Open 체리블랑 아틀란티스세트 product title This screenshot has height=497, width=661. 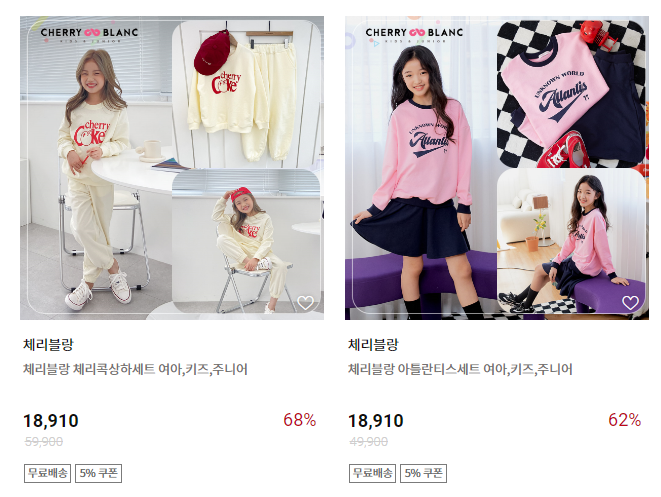pos(460,369)
